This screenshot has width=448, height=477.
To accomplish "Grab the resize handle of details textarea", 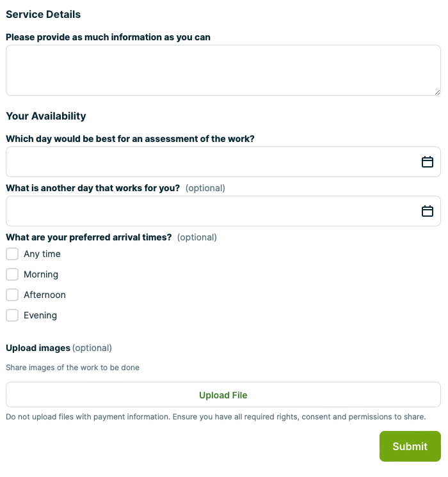I will (x=437, y=92).
